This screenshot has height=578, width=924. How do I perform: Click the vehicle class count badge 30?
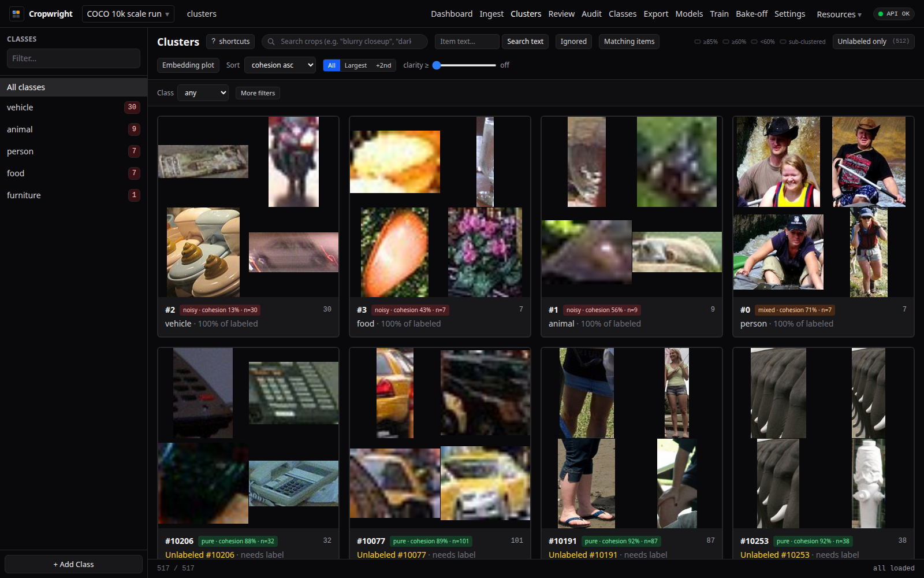coord(132,108)
